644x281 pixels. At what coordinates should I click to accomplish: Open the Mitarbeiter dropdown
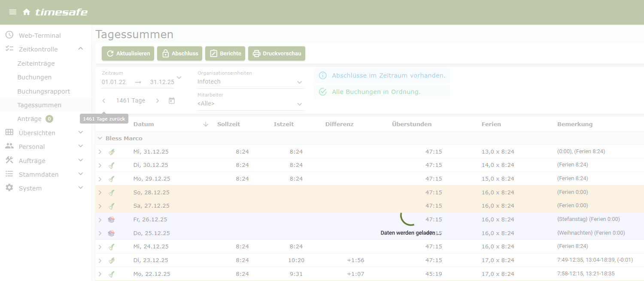[299, 104]
